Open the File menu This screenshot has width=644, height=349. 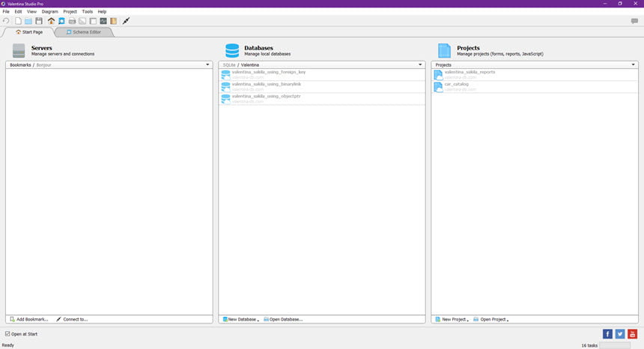coord(6,11)
